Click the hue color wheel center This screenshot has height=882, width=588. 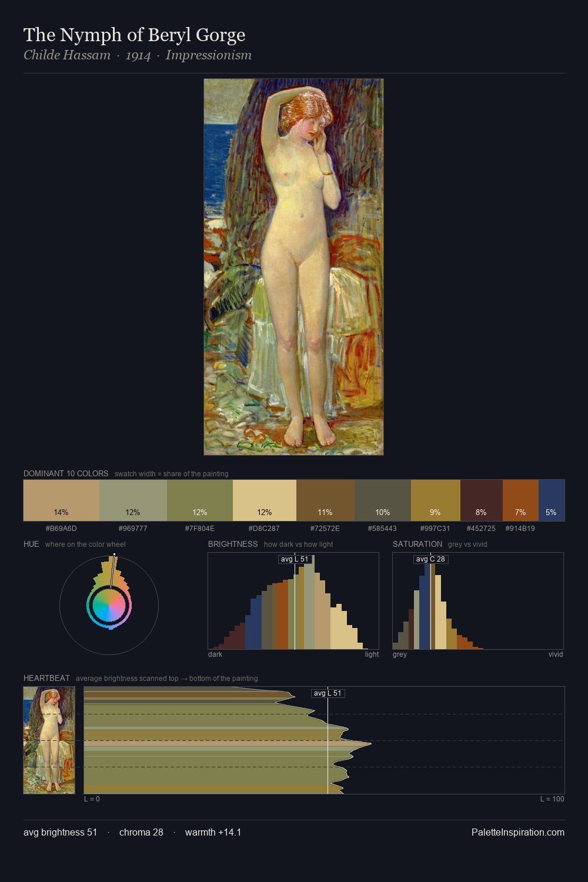click(x=109, y=605)
